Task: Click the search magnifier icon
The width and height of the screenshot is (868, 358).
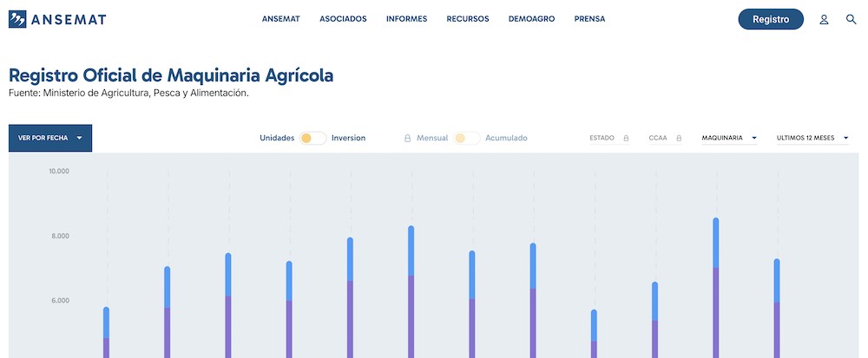Action: click(851, 19)
